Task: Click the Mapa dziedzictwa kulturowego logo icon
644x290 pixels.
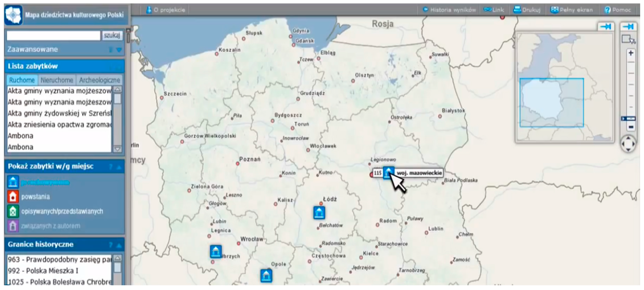Action: click(x=13, y=15)
